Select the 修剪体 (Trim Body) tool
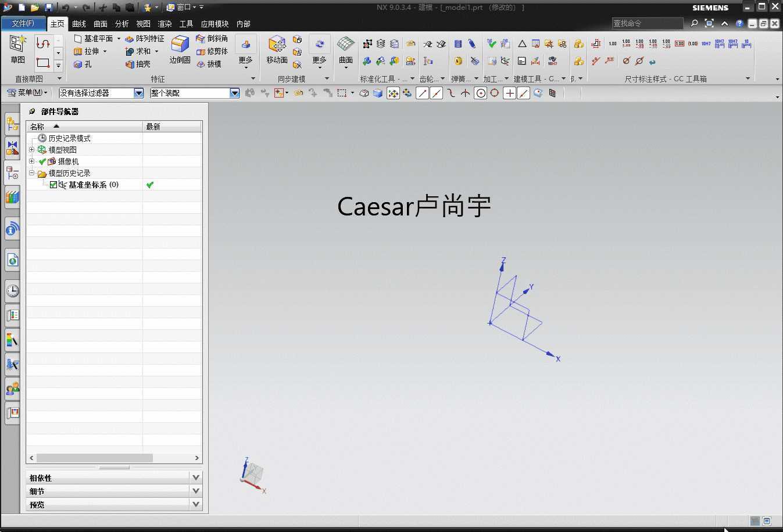 (x=212, y=51)
